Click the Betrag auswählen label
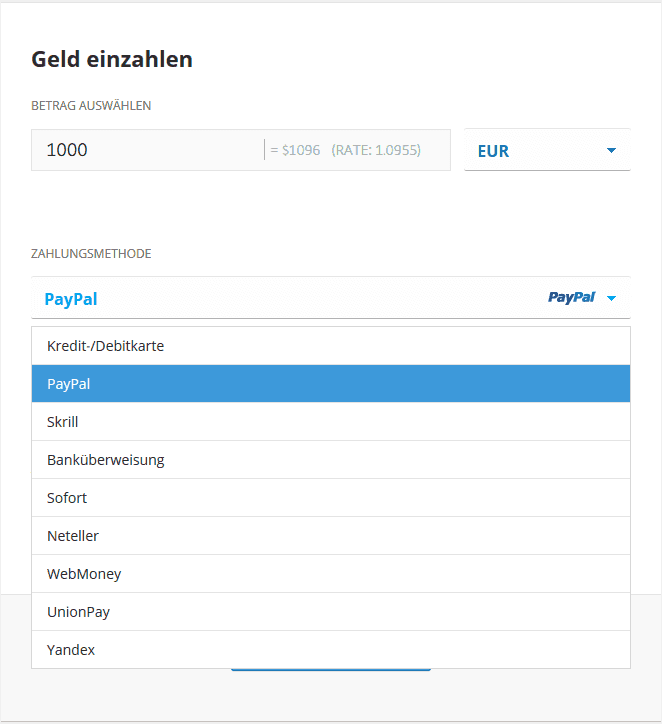662x724 pixels. coord(91,105)
